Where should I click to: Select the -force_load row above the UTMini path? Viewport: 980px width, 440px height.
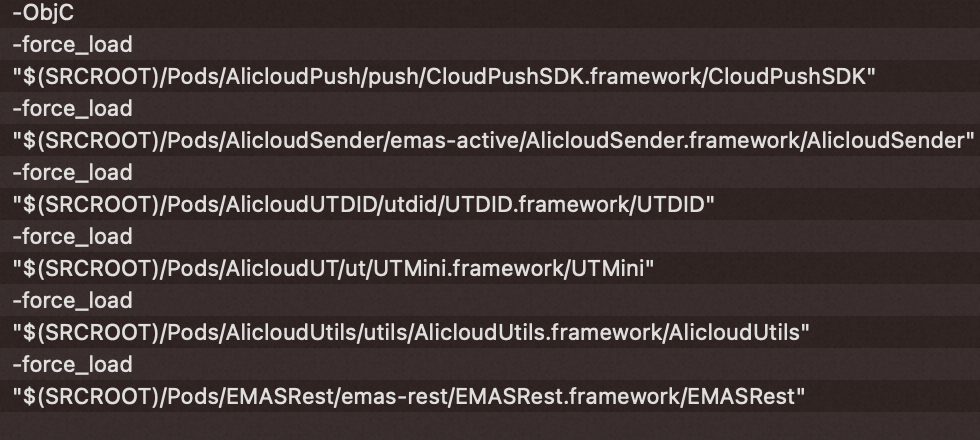(x=72, y=236)
